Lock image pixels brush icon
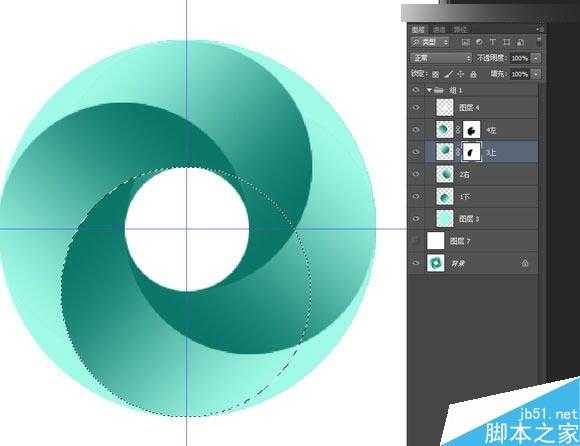The image size is (580, 446). coord(448,74)
